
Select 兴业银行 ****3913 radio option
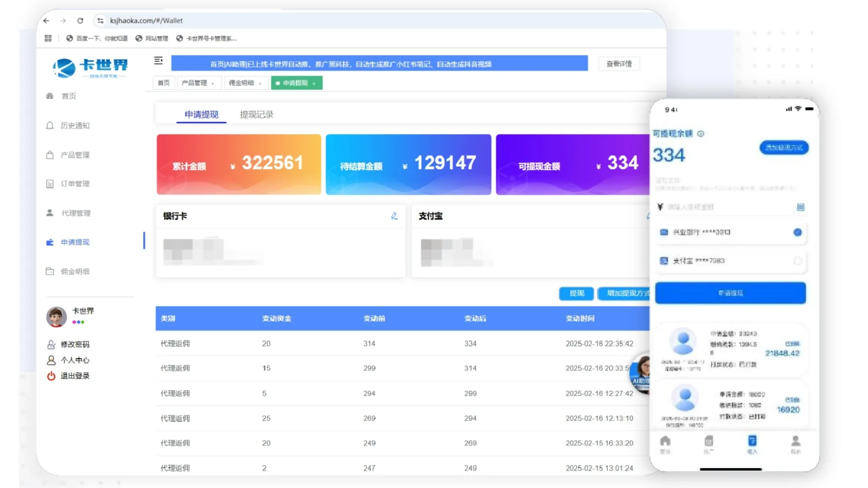point(797,232)
